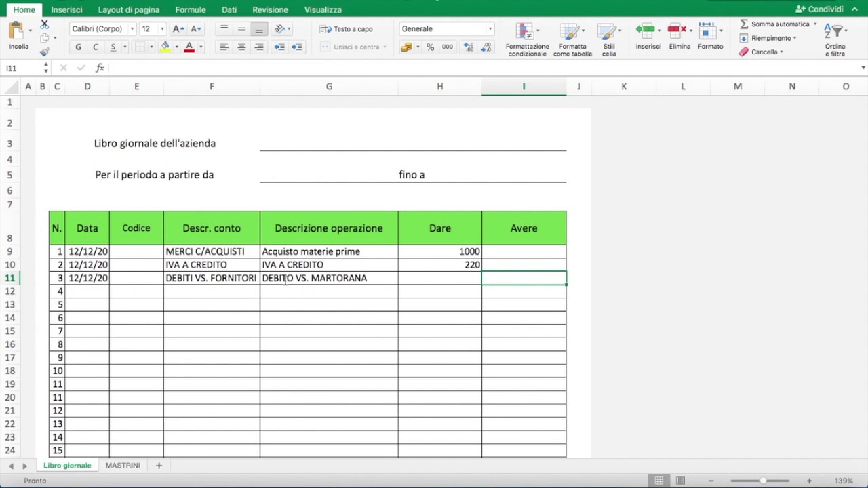Screen dimensions: 868x488
Task: Click the I11 name box field
Action: click(x=22, y=68)
